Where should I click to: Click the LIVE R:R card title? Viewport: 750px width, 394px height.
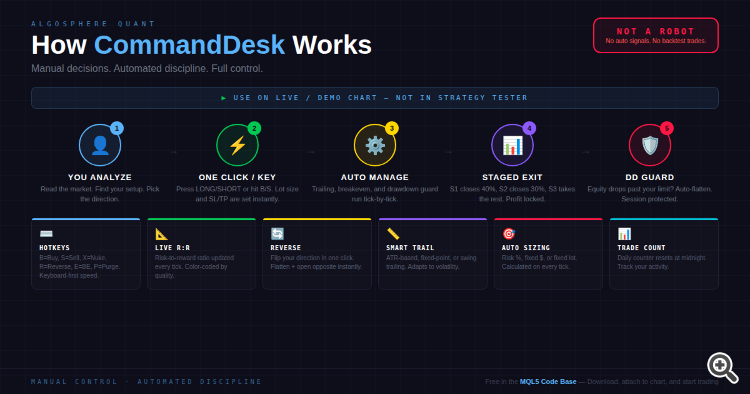coord(172,248)
